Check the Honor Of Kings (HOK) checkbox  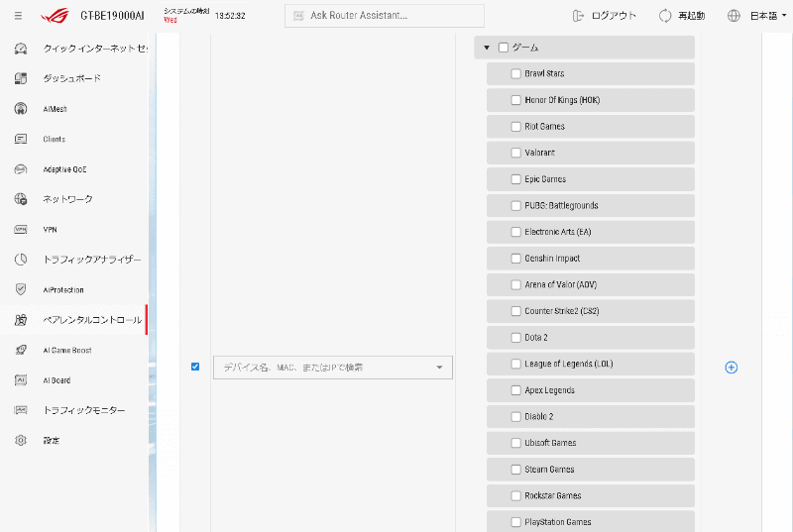[515, 100]
